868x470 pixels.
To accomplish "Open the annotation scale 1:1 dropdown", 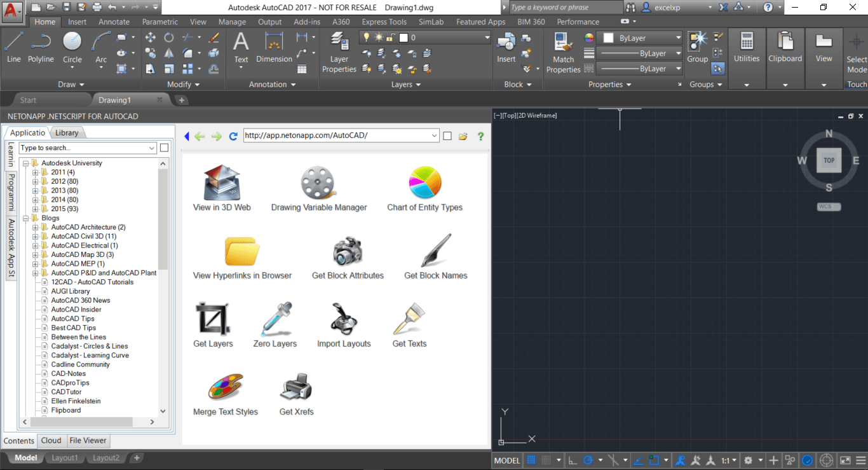I will [729, 460].
